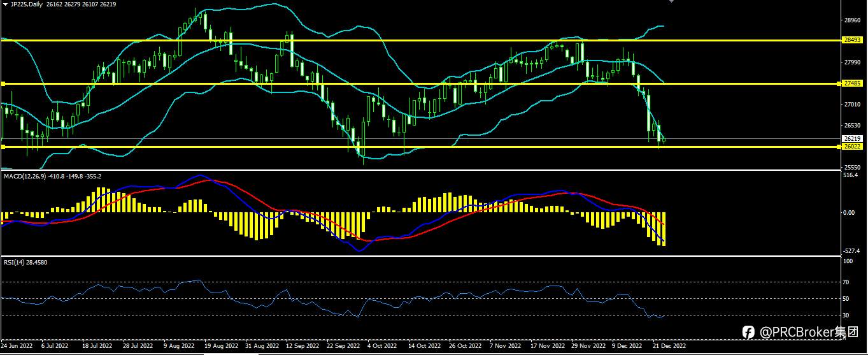The image size is (868, 355).
Task: Click the RSI(14) 28.4580 indicator label
Action: (25, 262)
